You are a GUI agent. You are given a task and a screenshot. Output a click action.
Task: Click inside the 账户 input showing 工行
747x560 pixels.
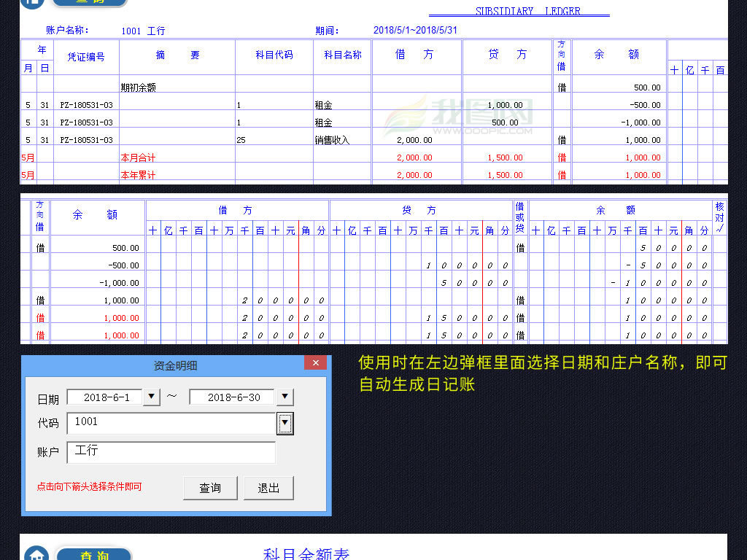[x=171, y=452]
